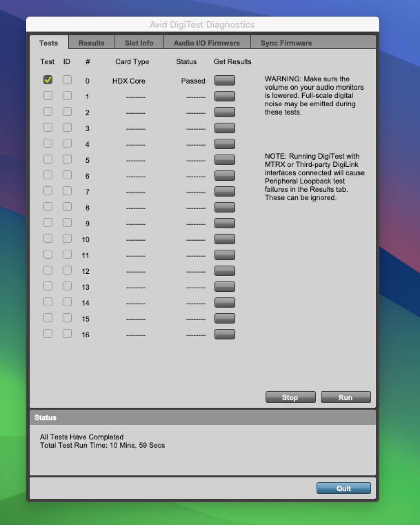
Task: Tick the ID checkbox for slot 15
Action: click(67, 318)
